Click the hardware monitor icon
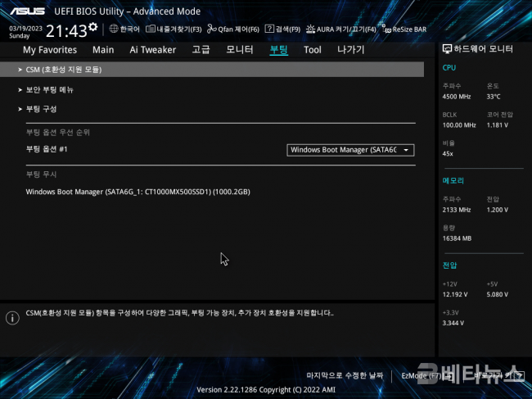This screenshot has height=399, width=532. 447,49
